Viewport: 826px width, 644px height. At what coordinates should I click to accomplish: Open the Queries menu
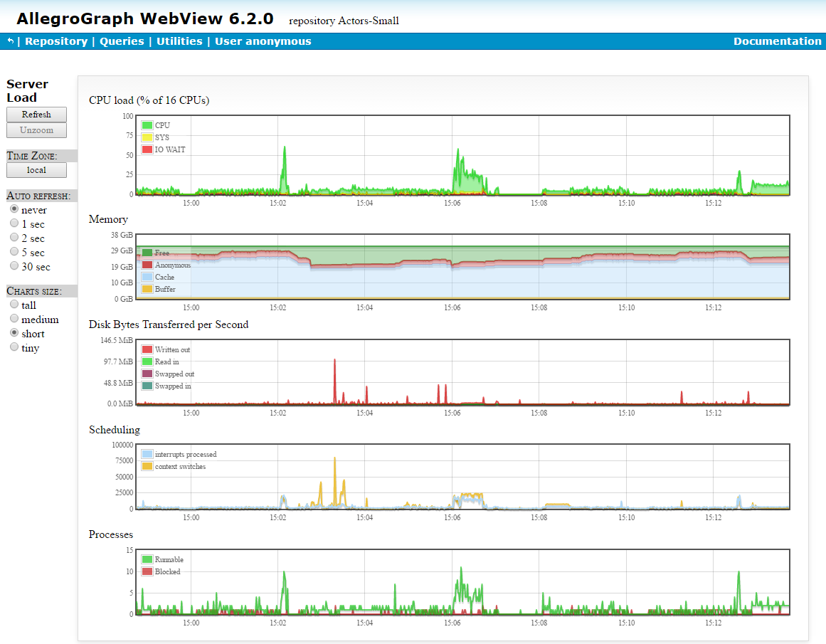click(x=122, y=41)
